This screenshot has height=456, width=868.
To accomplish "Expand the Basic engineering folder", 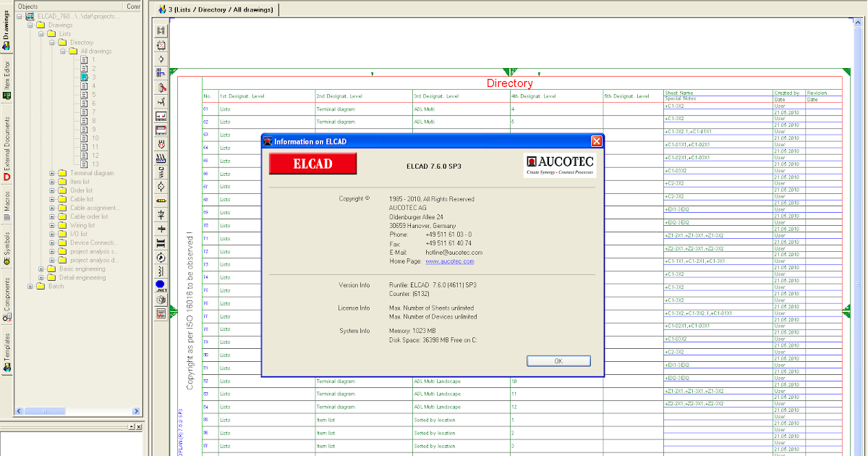I will pyautogui.click(x=41, y=269).
